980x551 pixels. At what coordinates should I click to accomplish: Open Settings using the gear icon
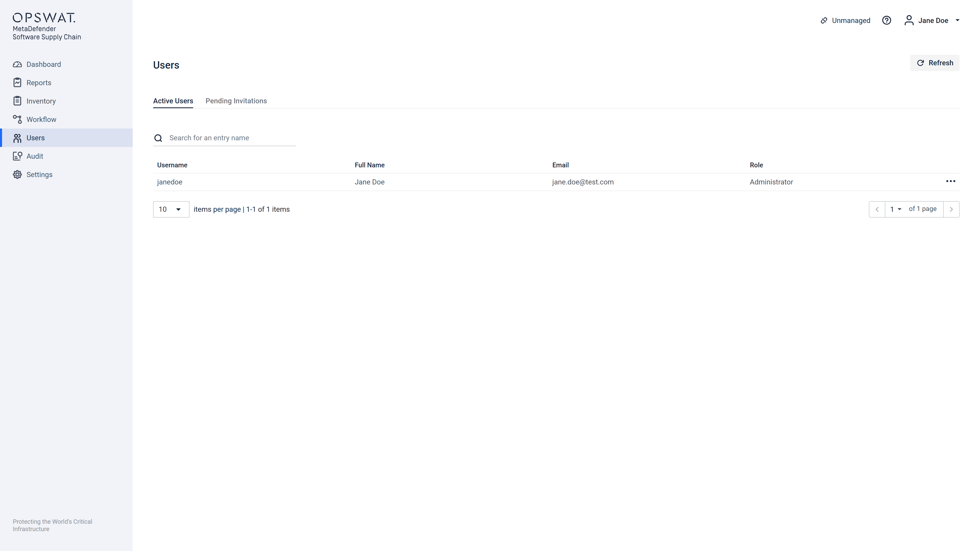(17, 174)
